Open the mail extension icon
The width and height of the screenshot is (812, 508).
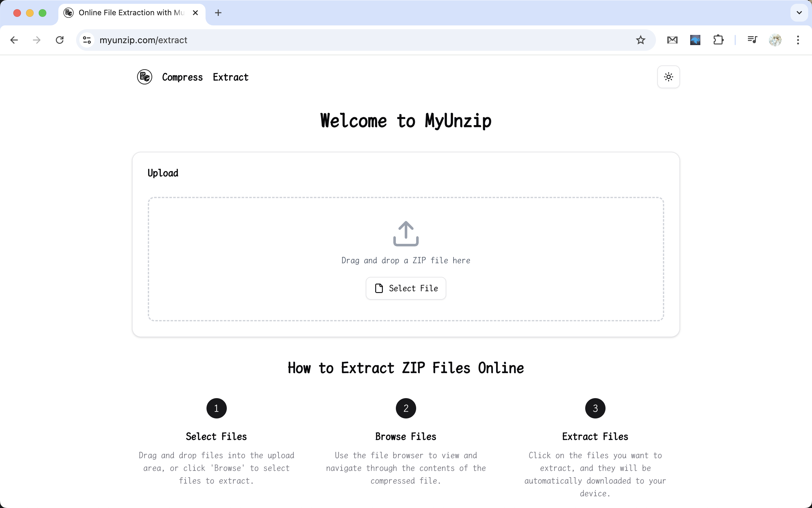(x=672, y=40)
